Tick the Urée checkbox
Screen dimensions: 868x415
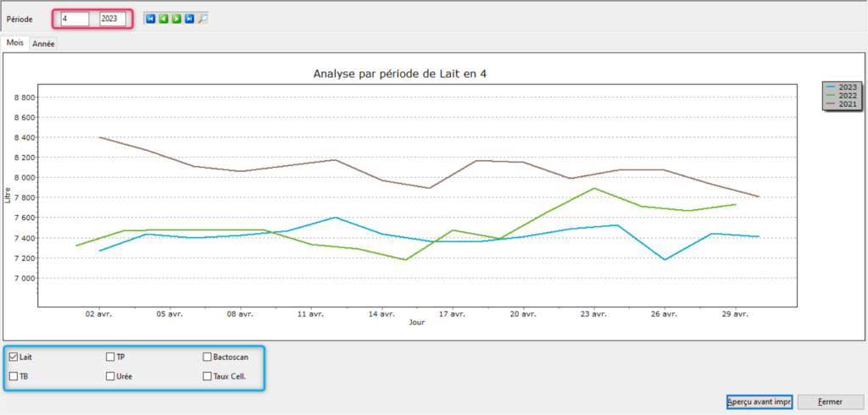110,376
